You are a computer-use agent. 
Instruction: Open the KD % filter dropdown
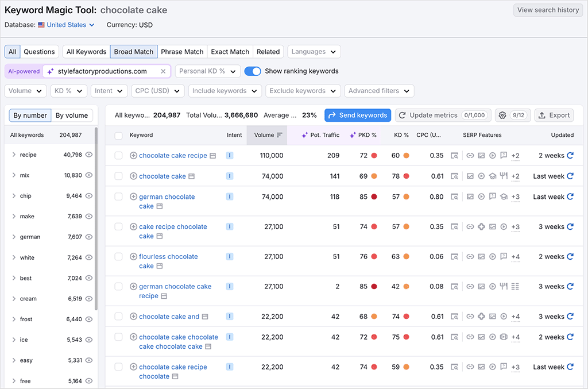point(69,91)
